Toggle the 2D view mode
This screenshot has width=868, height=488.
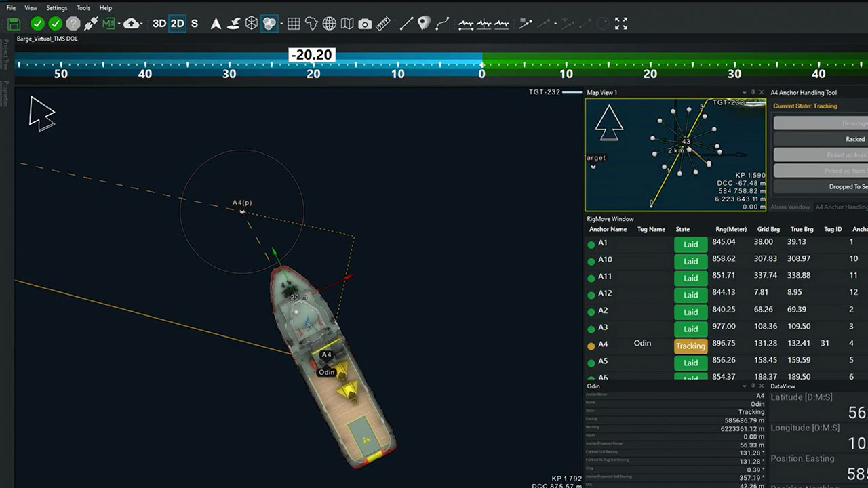pyautogui.click(x=177, y=24)
